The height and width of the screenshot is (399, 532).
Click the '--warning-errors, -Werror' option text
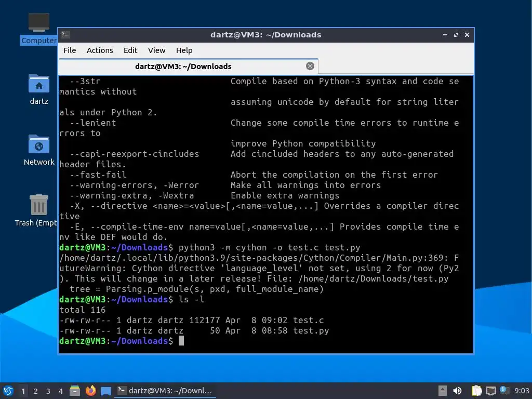pyautogui.click(x=135, y=185)
